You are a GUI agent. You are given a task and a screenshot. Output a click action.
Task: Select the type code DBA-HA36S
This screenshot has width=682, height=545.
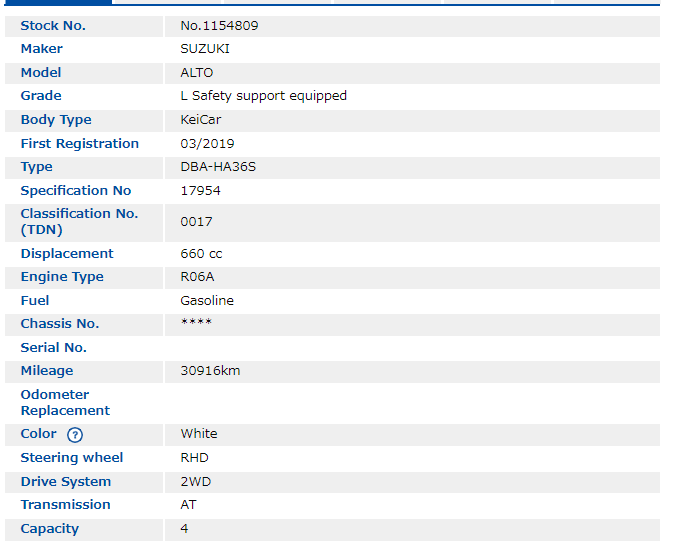point(218,167)
